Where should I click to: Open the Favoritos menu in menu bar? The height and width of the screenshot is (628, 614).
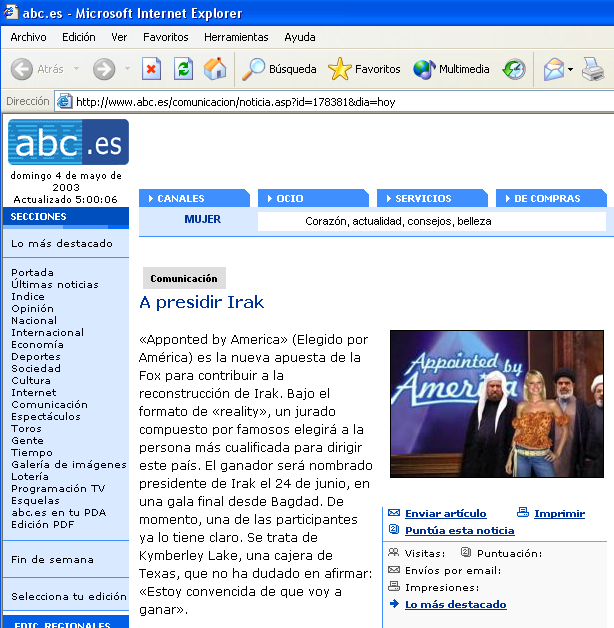pyautogui.click(x=166, y=37)
